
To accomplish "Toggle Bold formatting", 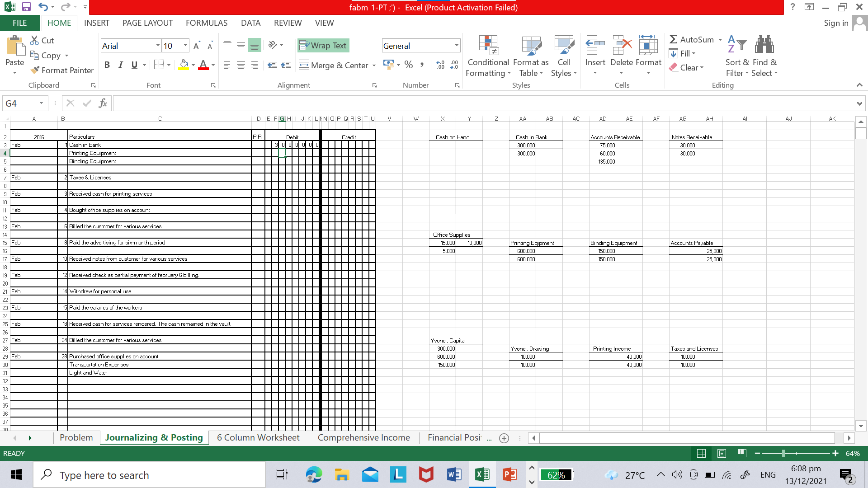I will [x=107, y=65].
